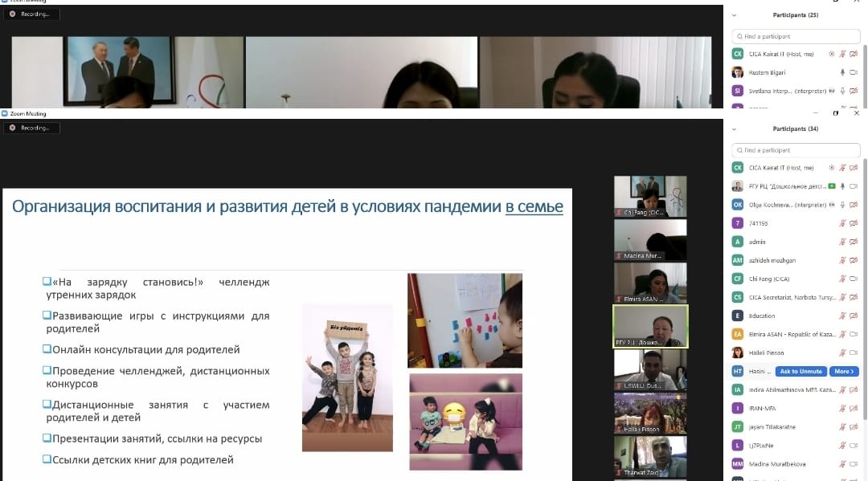Click camera icon for Haileli Pinson
868x481 pixels.
click(x=854, y=353)
